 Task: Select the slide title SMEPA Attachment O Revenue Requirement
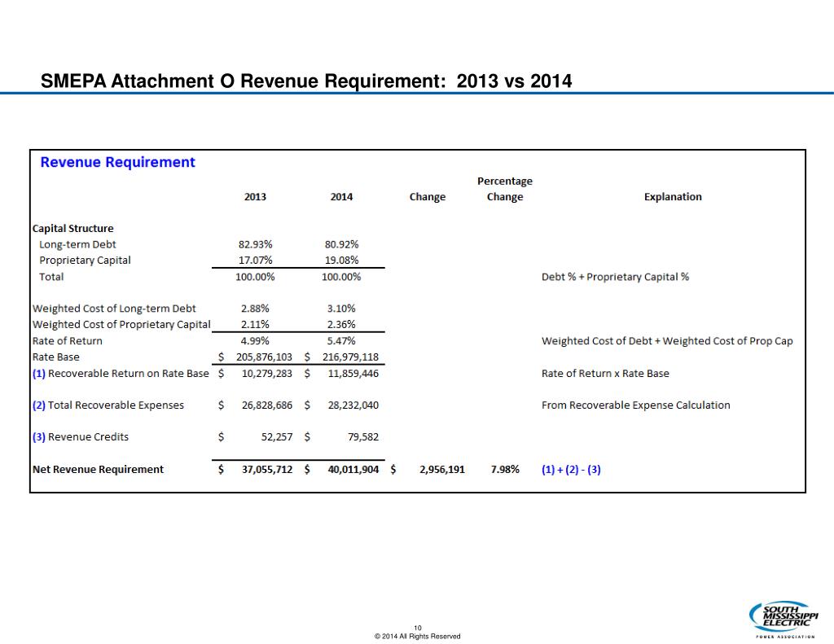pos(306,81)
